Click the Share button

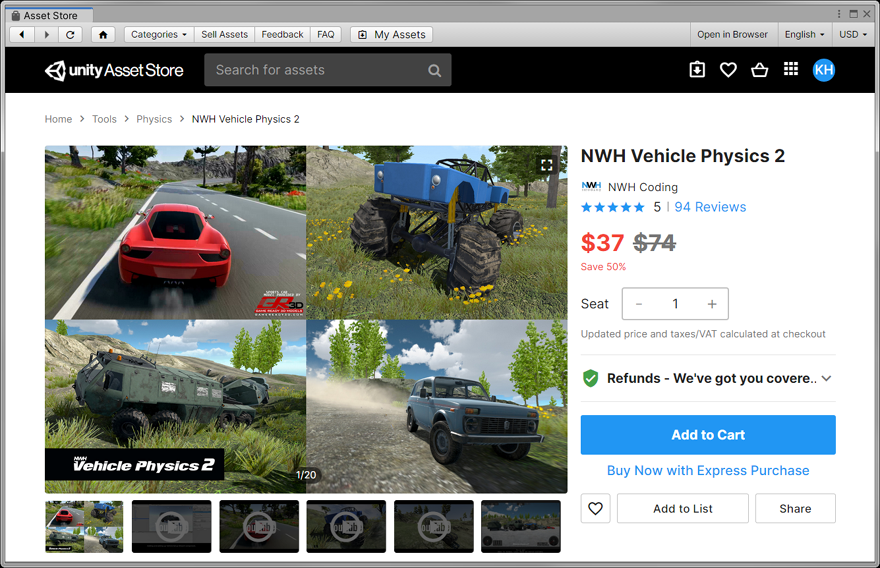pyautogui.click(x=795, y=509)
